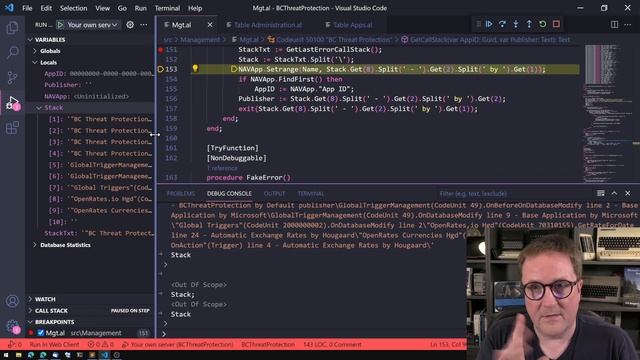
Task: Step Into in the debug toolbar
Action: tap(516, 24)
